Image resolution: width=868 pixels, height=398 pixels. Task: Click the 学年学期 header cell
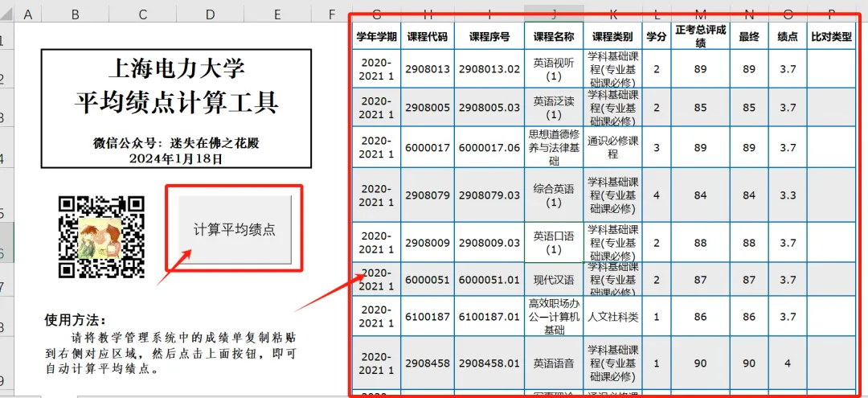376,36
